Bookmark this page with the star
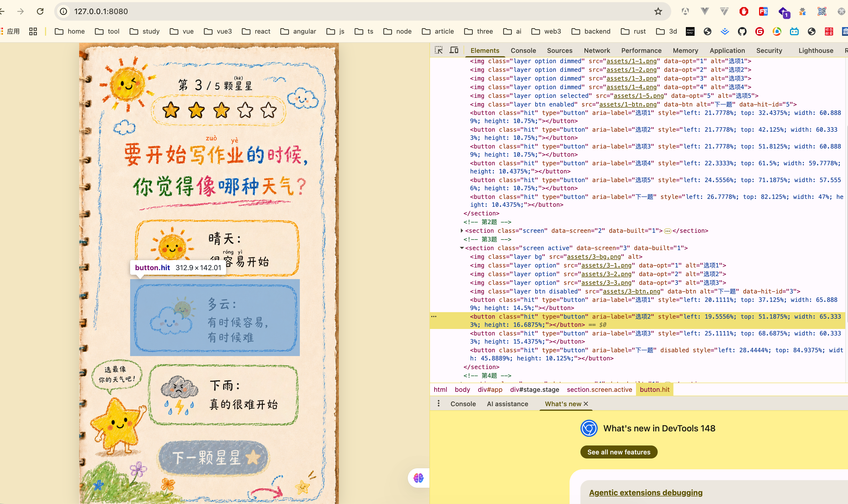Viewport: 848px width, 504px height. click(x=658, y=12)
